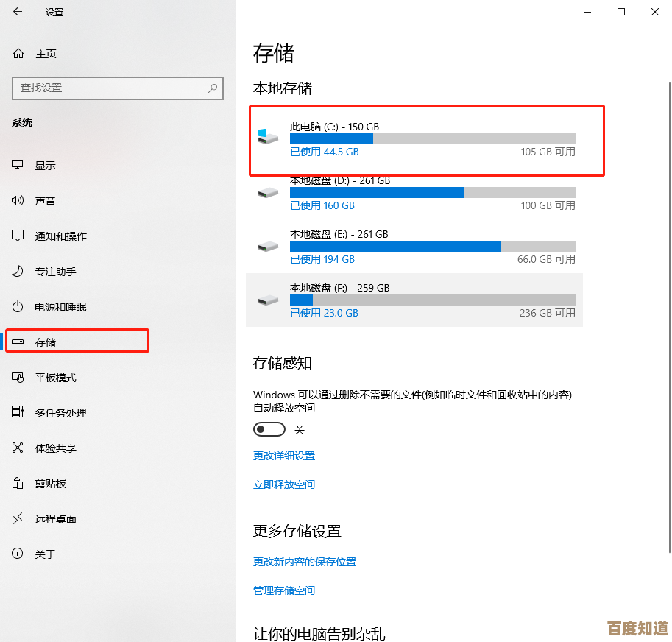Click the back arrow to go back
Viewport: 672px width, 642px height.
(16, 12)
